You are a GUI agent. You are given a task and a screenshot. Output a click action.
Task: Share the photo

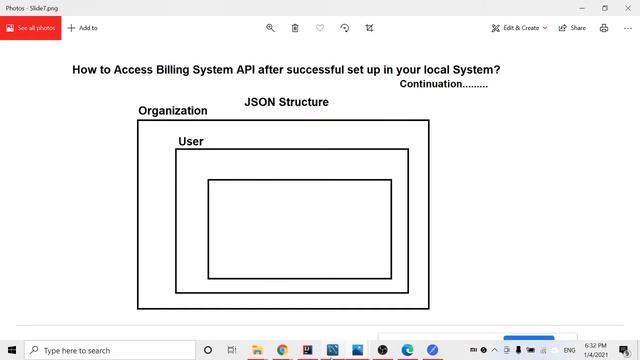point(572,28)
